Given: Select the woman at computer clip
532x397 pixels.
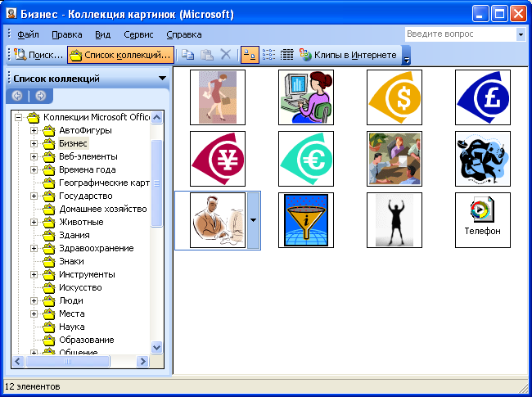Looking at the screenshot, I should [306, 97].
